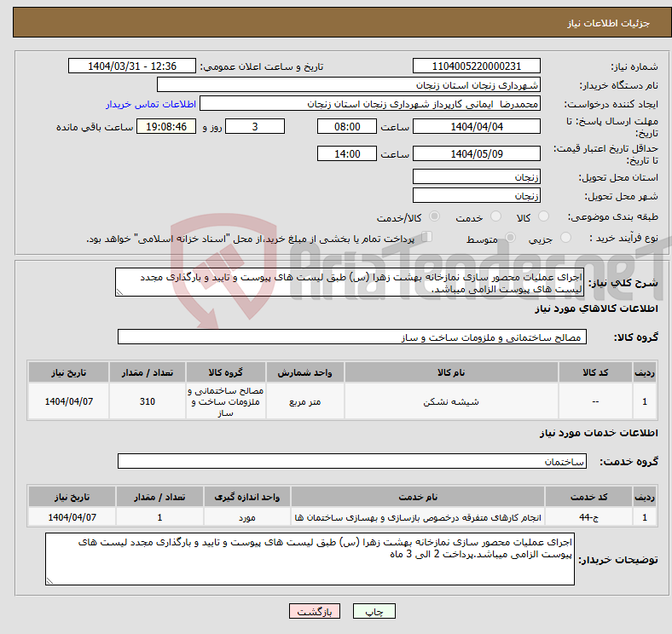Click the goods table header واحد شمارش

click(304, 372)
